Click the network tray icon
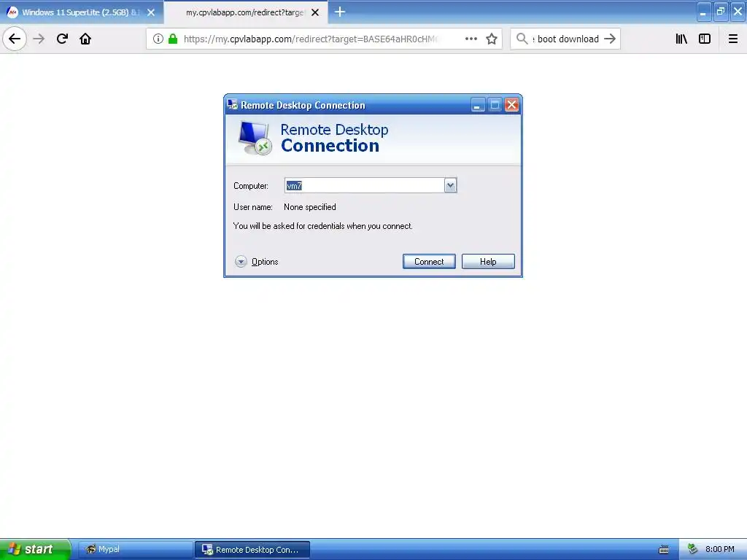 point(693,550)
